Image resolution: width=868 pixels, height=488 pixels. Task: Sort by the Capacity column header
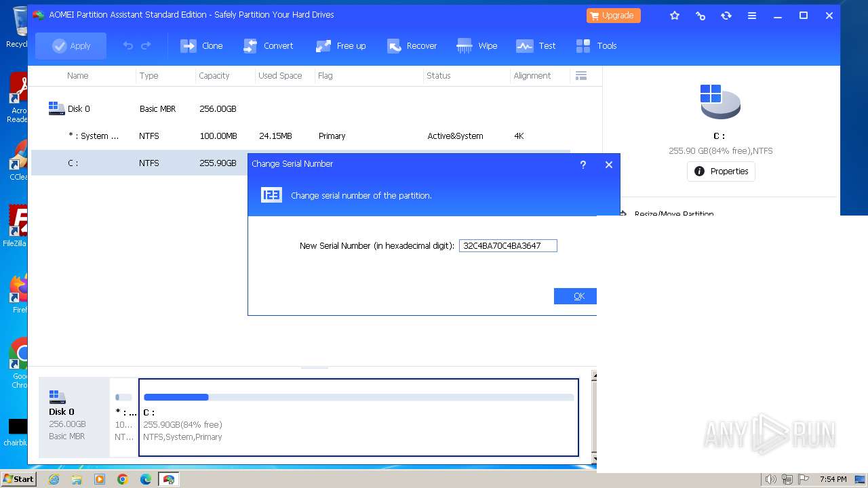tap(214, 75)
